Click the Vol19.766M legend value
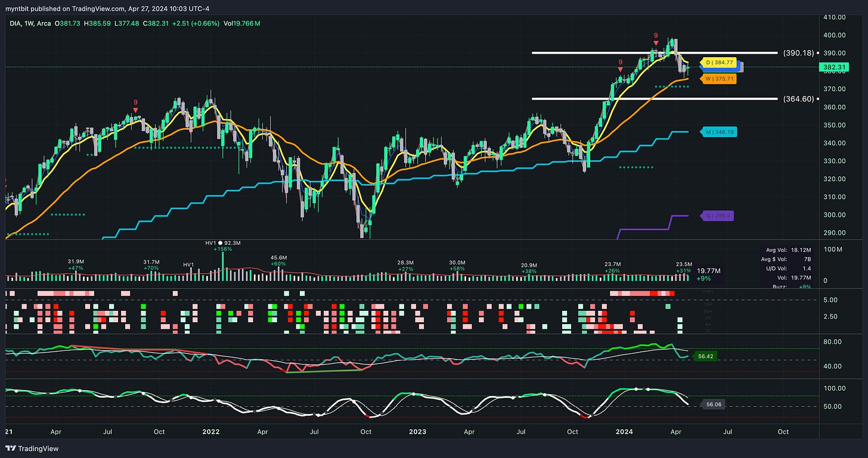Viewport: 868px width, 458px height. pyautogui.click(x=242, y=23)
